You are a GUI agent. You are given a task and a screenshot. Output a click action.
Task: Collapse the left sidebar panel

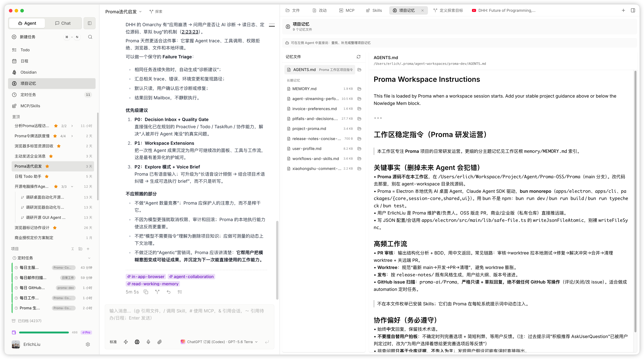pyautogui.click(x=90, y=23)
